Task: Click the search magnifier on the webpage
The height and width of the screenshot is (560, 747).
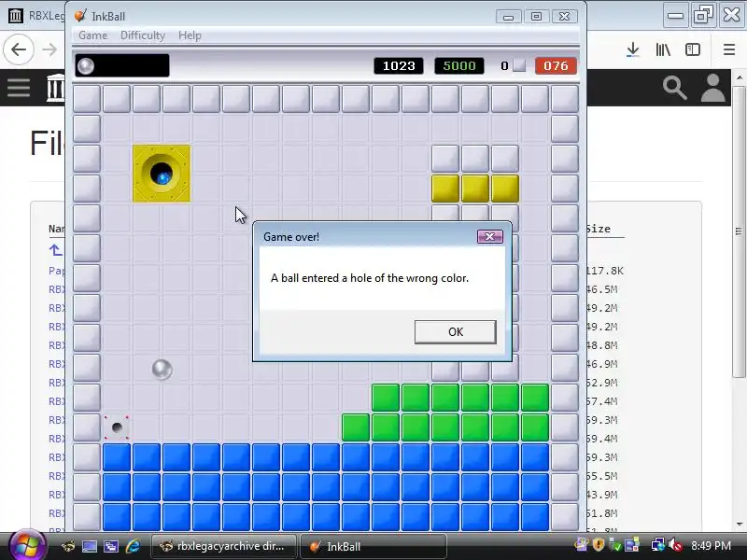Action: pos(674,88)
